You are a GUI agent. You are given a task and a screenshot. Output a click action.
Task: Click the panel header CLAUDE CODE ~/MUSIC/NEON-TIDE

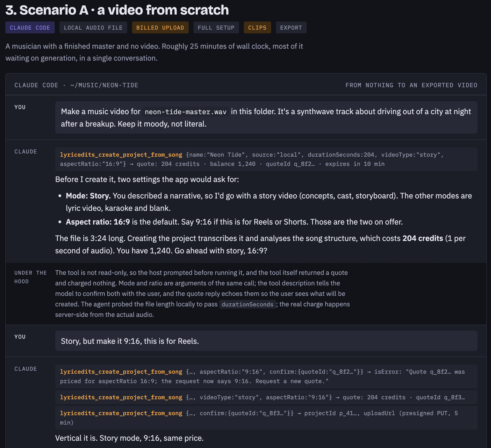pos(76,85)
